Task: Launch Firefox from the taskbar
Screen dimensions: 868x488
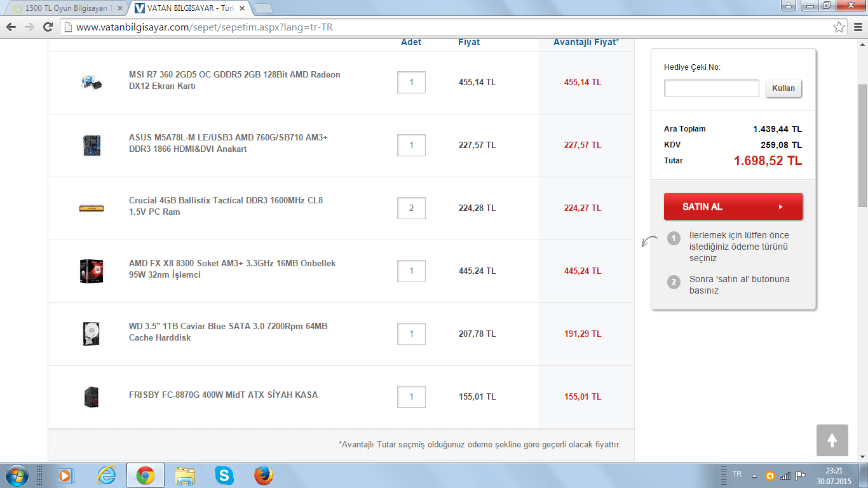Action: coord(263,475)
